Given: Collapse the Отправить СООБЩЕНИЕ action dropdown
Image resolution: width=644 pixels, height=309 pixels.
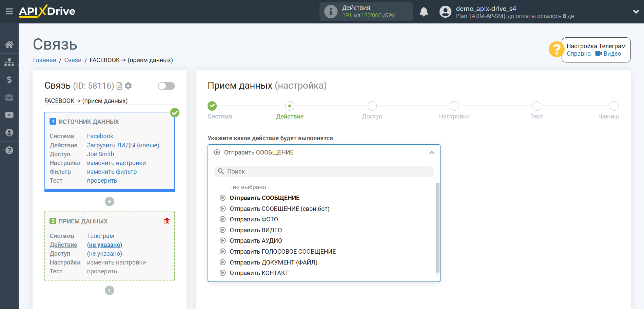Looking at the screenshot, I should [431, 153].
